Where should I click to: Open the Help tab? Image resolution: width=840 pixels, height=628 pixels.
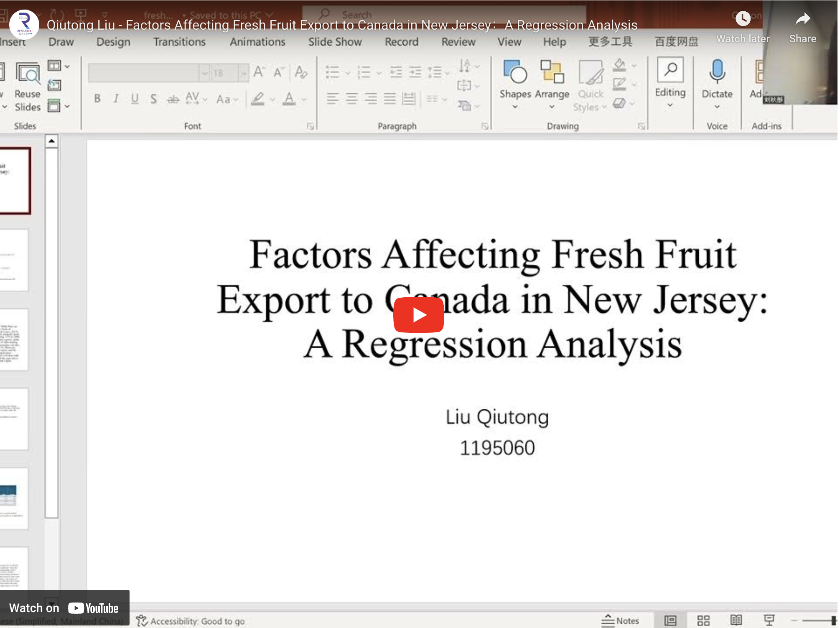tap(554, 42)
